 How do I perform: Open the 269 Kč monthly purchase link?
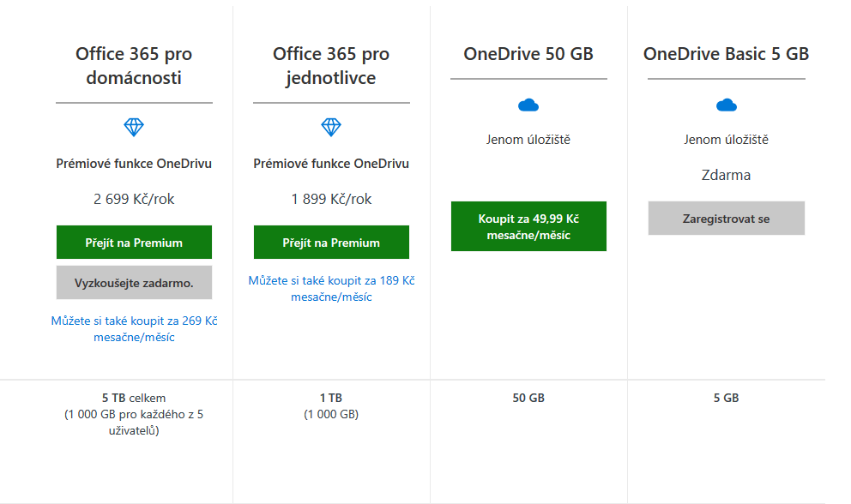pyautogui.click(x=134, y=329)
